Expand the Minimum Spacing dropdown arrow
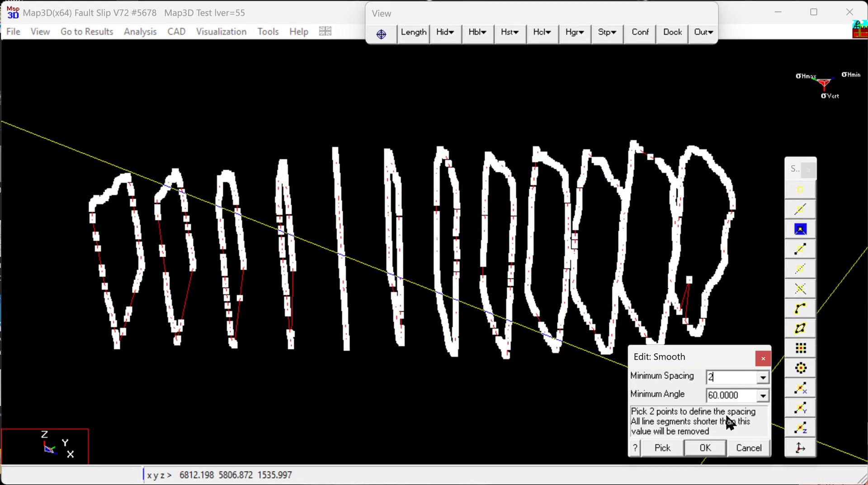This screenshot has height=485, width=868. pos(763,377)
